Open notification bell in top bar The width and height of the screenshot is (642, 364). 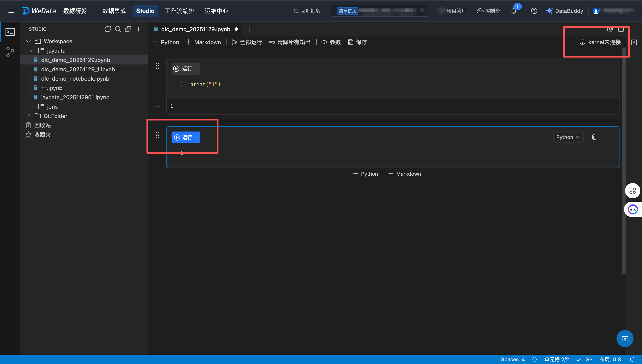pos(514,11)
